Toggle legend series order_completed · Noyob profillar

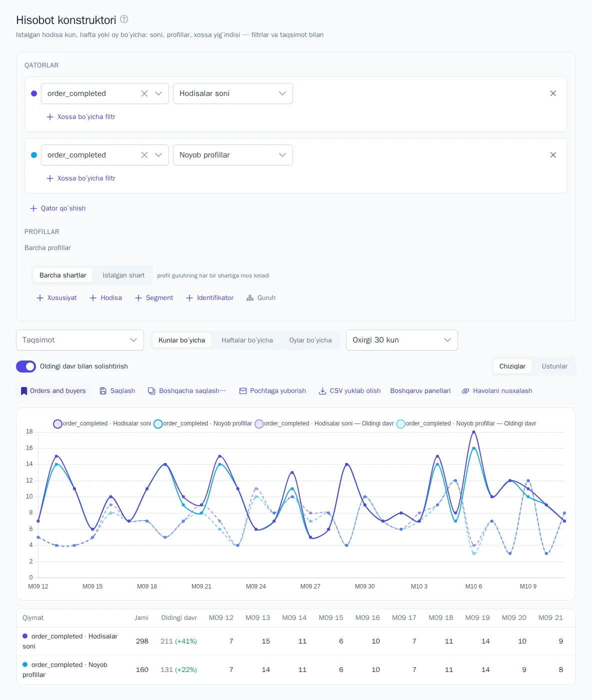coord(202,424)
